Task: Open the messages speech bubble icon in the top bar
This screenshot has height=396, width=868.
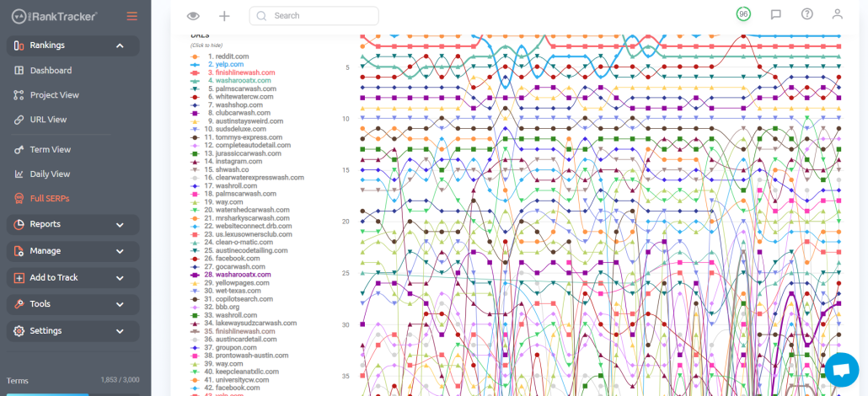Action: (776, 15)
